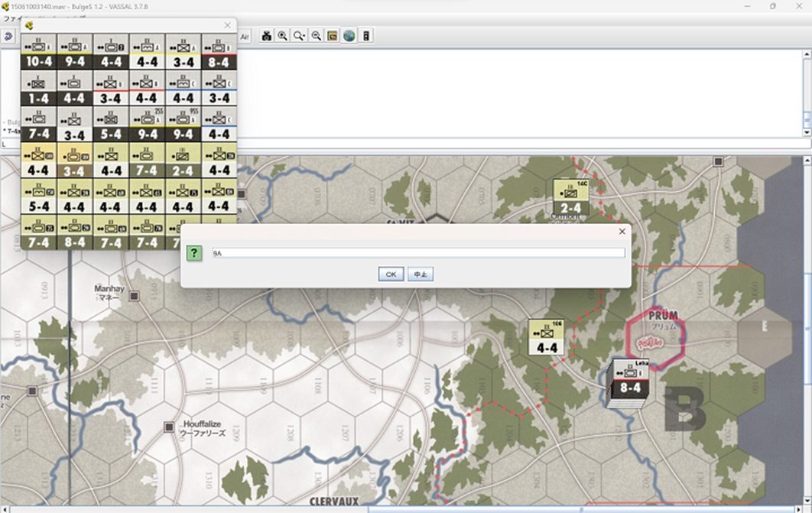Click the camera snapshot toolbar icon
Screen dimensions: 812x513
(x=266, y=36)
